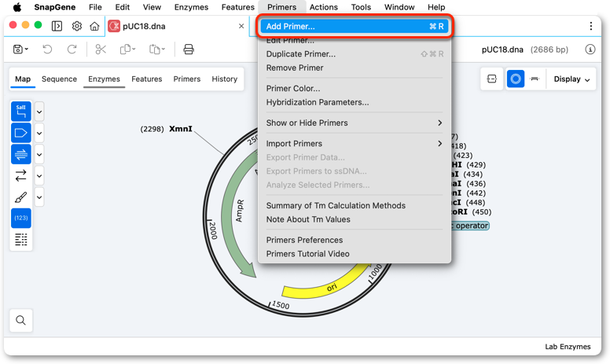Open the Actions menu

point(323,7)
